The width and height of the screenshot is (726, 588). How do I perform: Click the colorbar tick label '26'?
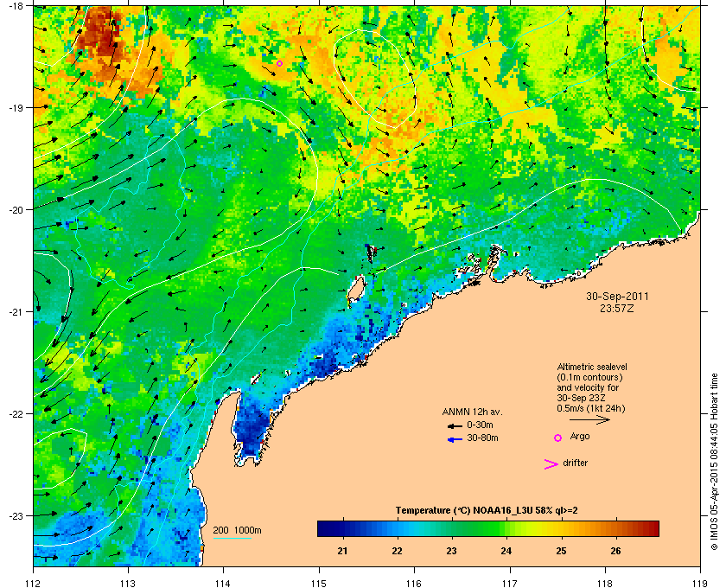pyautogui.click(x=615, y=551)
